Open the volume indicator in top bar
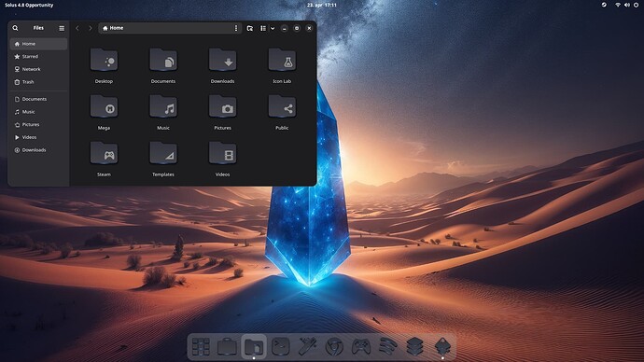This screenshot has width=644, height=362. point(627,5)
